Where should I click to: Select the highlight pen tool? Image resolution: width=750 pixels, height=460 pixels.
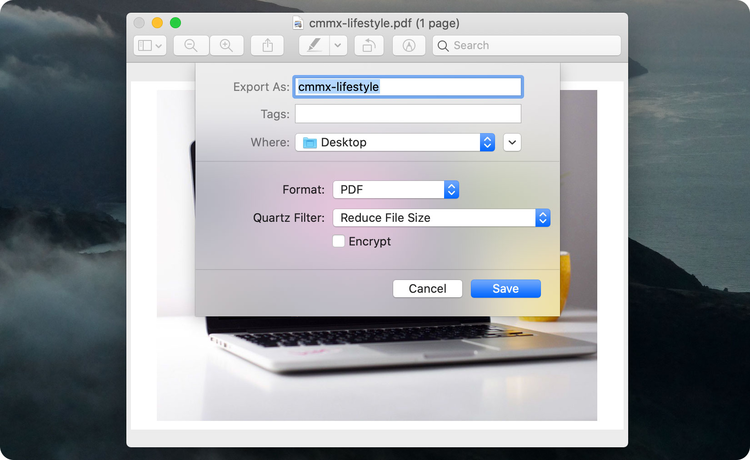314,45
